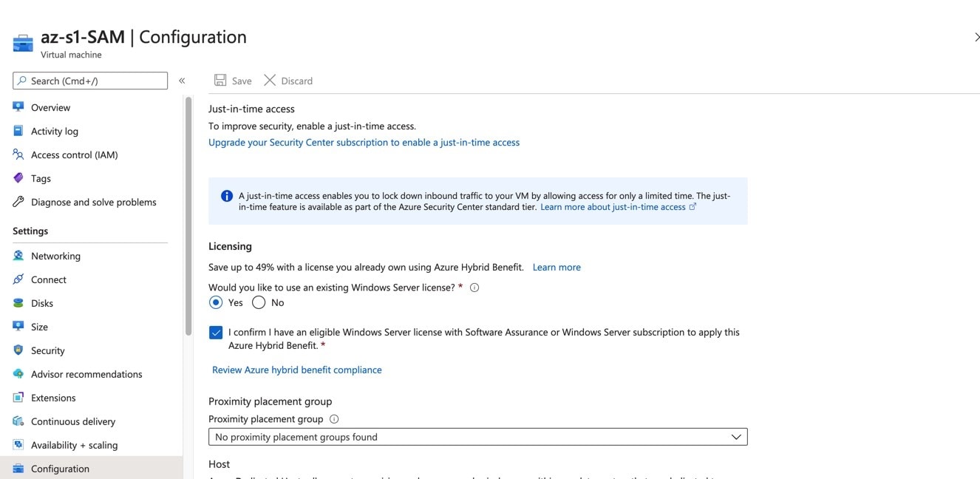Click the Advisor recommendations icon

18,374
